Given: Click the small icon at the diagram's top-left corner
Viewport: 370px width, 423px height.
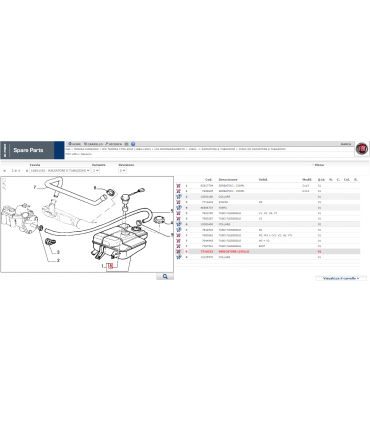Looking at the screenshot, I should point(4,181).
